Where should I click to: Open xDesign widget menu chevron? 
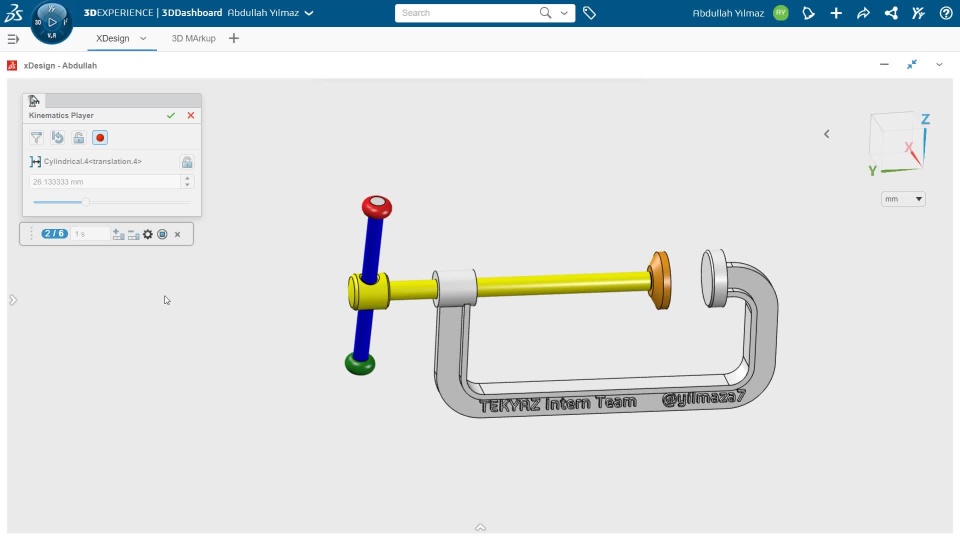click(939, 64)
